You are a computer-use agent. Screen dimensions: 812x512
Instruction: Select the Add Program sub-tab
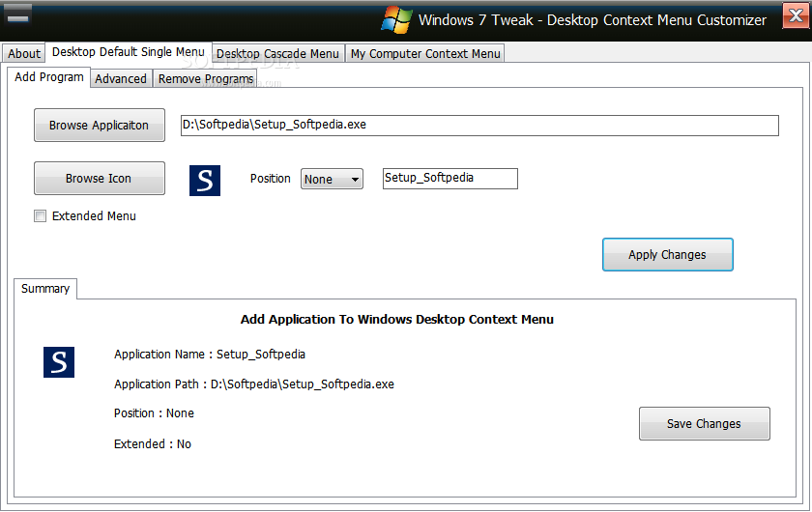(x=49, y=77)
